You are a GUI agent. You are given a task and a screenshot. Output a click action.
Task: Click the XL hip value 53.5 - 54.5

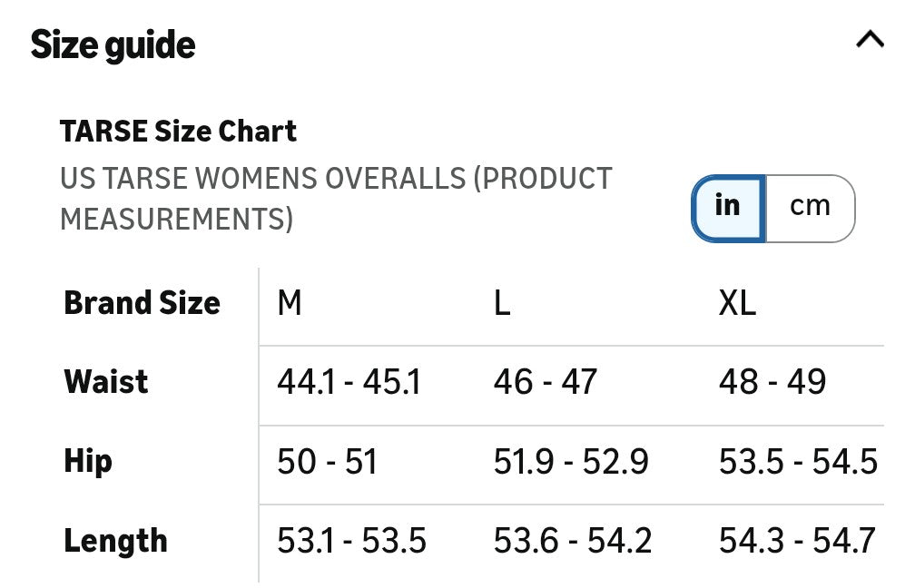click(798, 462)
